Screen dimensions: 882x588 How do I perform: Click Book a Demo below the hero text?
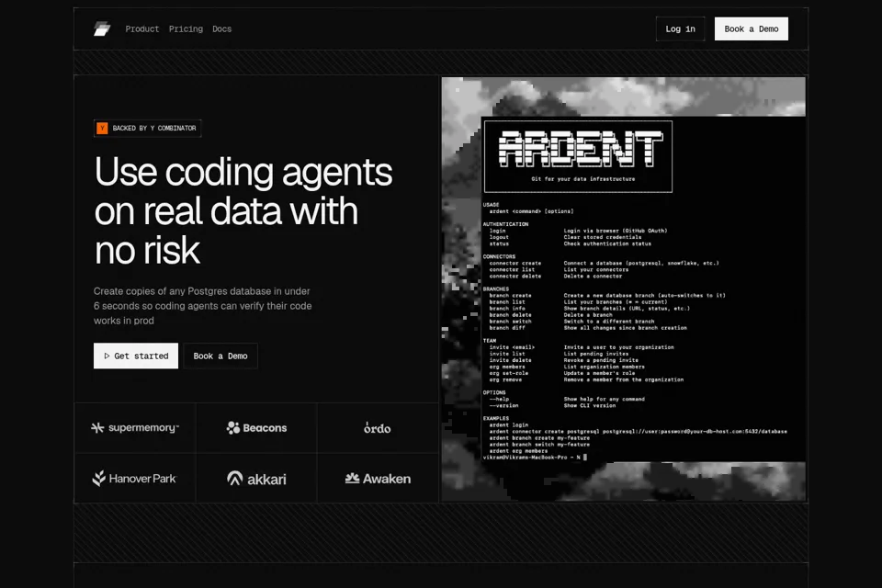[220, 356]
